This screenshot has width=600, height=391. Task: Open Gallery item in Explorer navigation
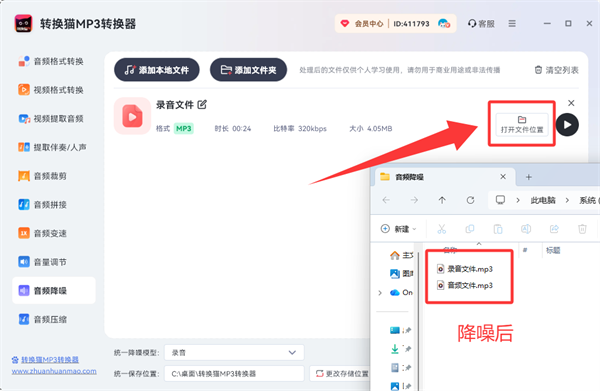coord(401,273)
